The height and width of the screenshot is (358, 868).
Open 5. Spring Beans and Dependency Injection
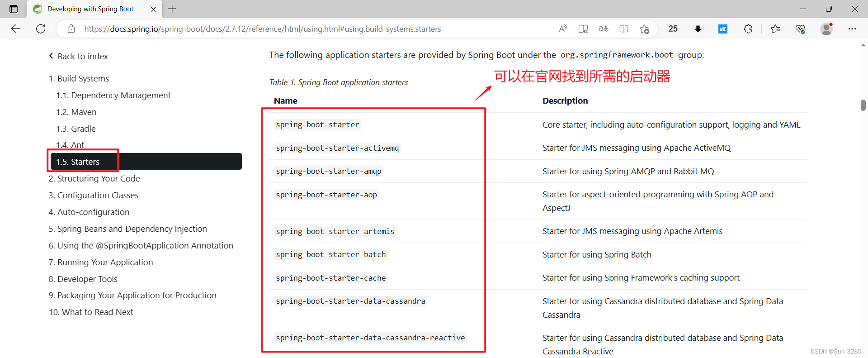click(128, 229)
